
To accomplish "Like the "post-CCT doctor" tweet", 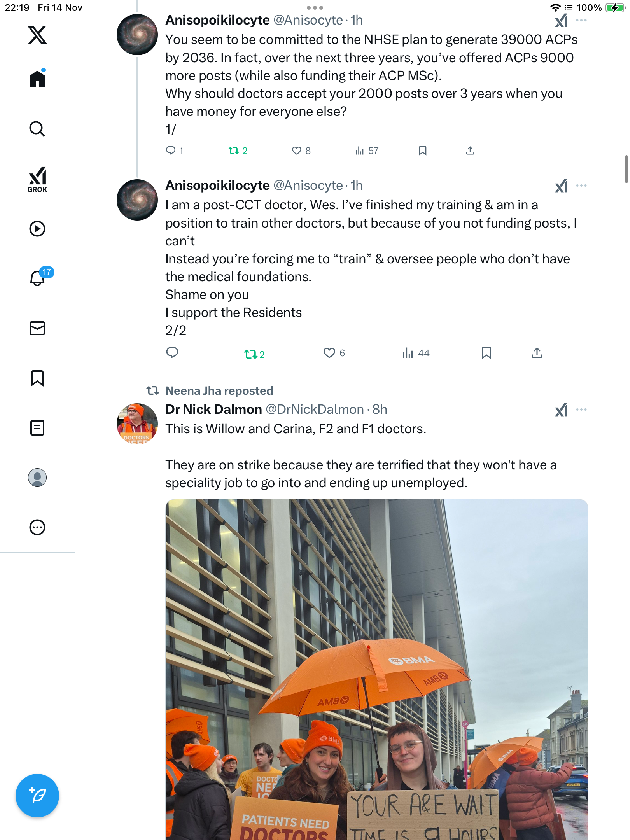I will (x=329, y=353).
